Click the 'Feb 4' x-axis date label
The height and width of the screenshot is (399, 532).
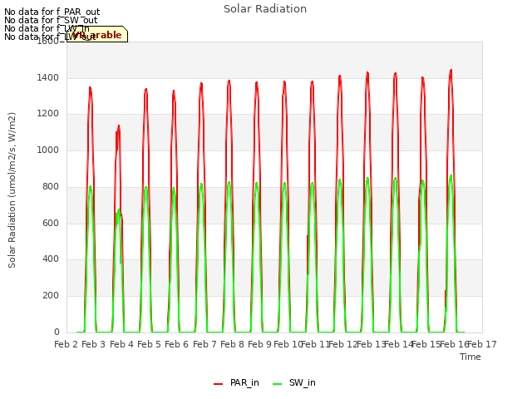click(122, 344)
